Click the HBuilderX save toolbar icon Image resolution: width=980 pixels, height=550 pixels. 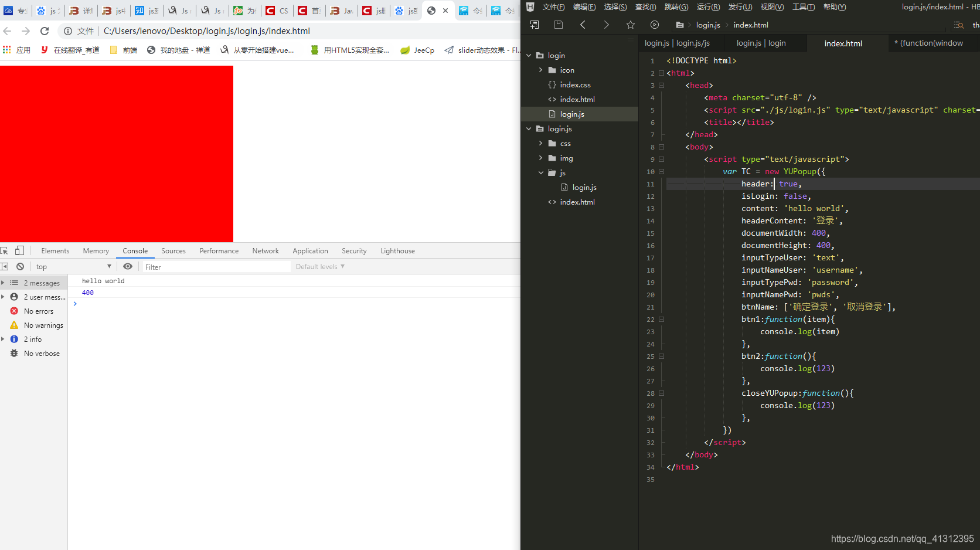point(559,25)
